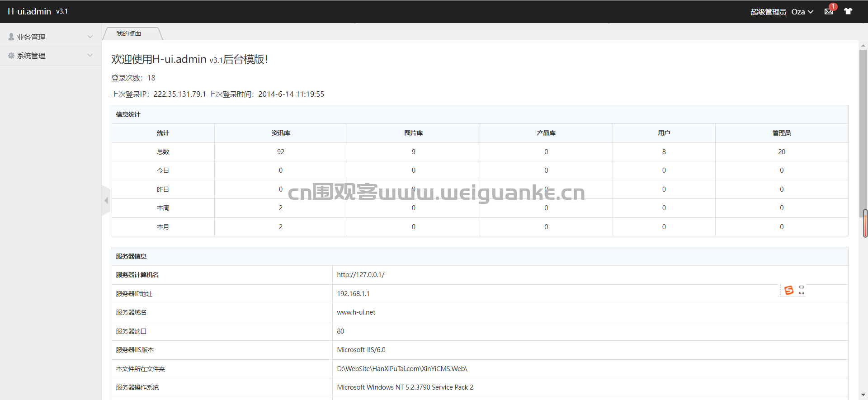Click the 产品库 column header

546,133
